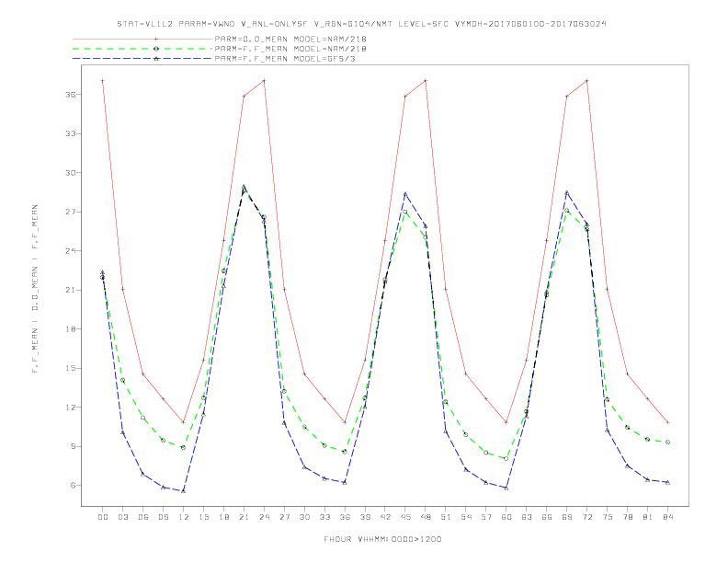Select green legend entry PARM=F.F_MEAN MODEL=NAM/218
This screenshot has height=563, width=728.
[290, 49]
